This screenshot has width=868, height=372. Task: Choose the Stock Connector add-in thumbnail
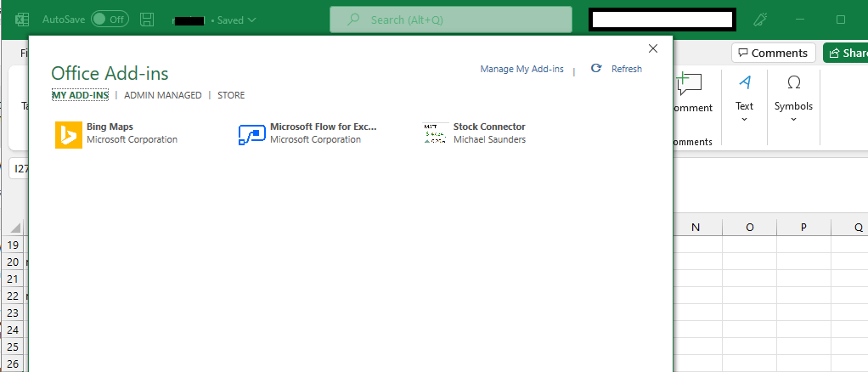[435, 134]
